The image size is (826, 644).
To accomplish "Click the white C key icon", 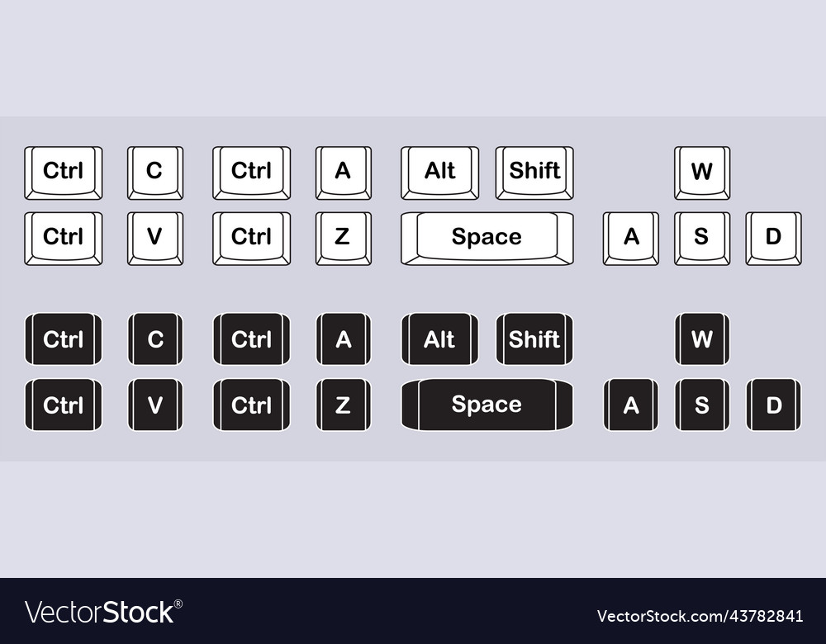I will coord(155,173).
